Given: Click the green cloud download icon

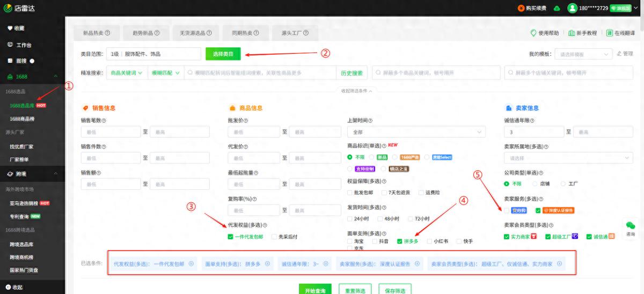Looking at the screenshot, I should [557, 8].
